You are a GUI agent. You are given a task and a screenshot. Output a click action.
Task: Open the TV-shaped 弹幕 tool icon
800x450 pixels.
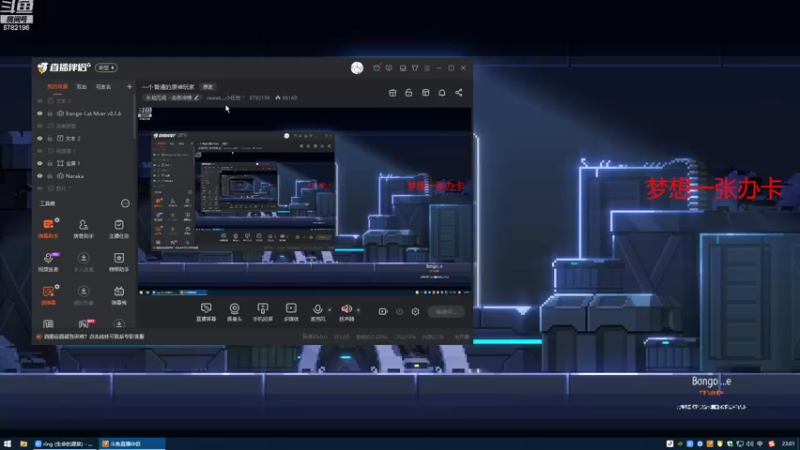119,295
